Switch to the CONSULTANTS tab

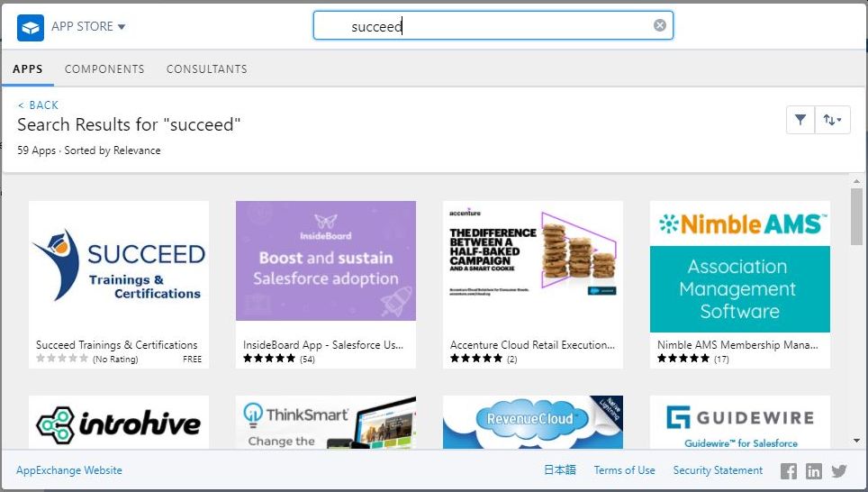(207, 69)
